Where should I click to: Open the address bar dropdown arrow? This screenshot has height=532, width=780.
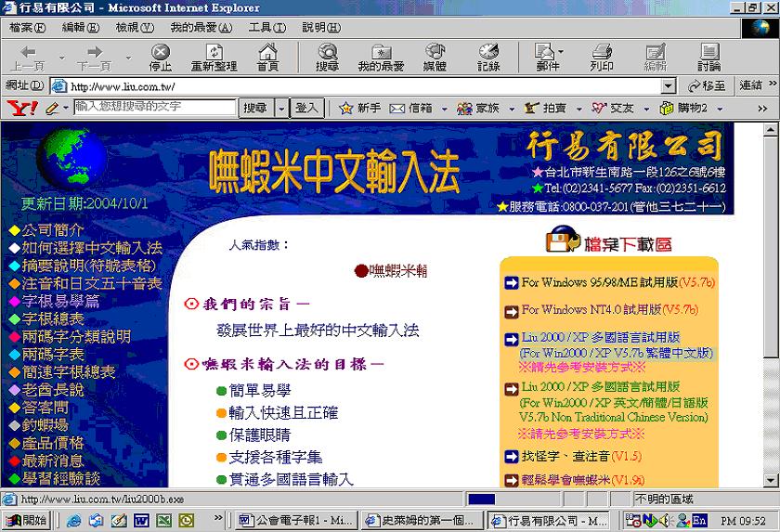tap(669, 86)
